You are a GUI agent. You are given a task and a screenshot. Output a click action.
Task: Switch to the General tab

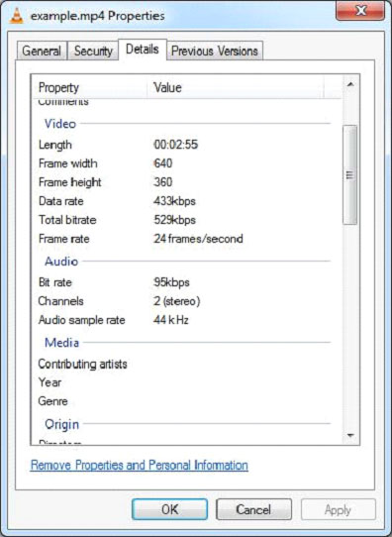point(42,52)
